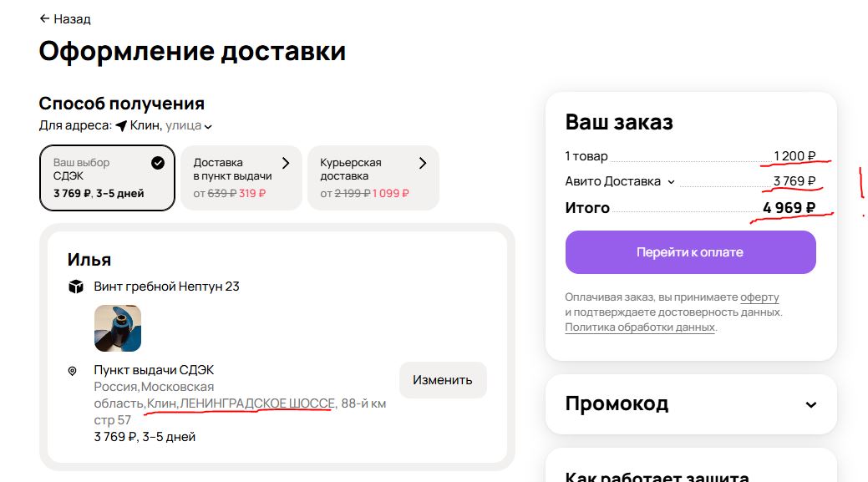The image size is (868, 482).
Task: Click the checkmark icon on the СДЭК card
Action: [x=158, y=163]
